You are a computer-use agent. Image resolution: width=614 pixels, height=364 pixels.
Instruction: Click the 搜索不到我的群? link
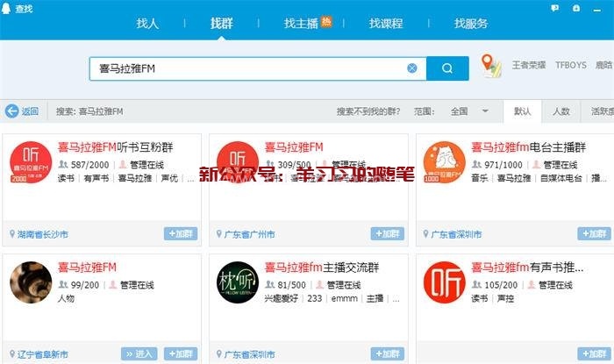coord(368,111)
